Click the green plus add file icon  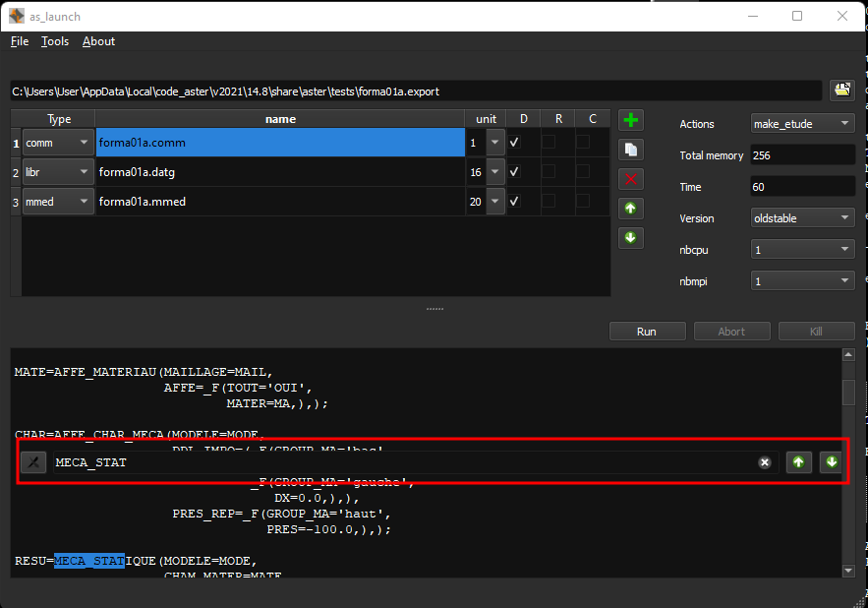tap(631, 120)
